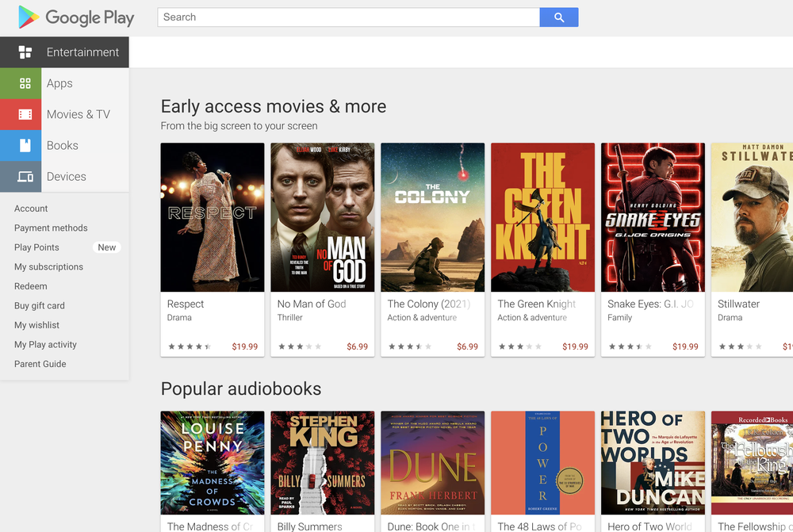Open the Account link
Viewport: 793px width, 532px height.
pyautogui.click(x=31, y=209)
